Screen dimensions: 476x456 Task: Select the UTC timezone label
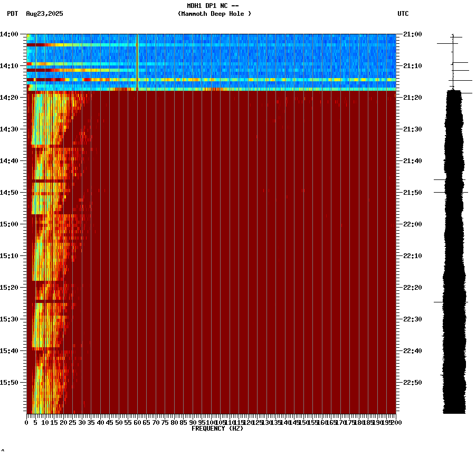(x=404, y=14)
